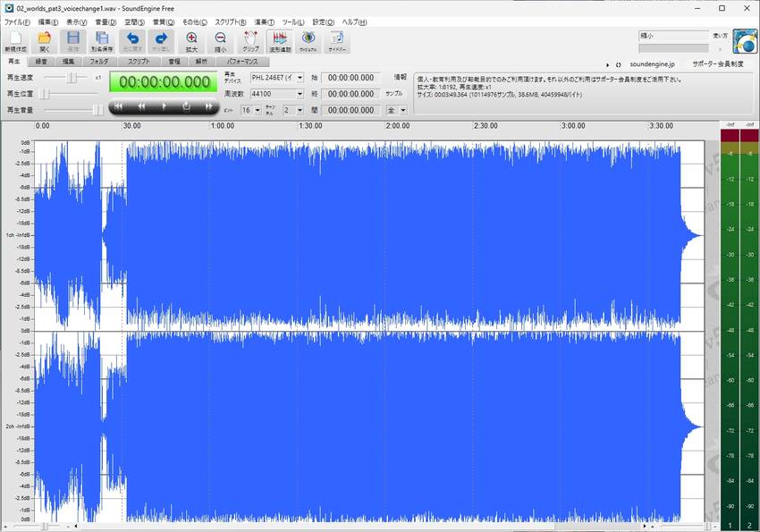Redo the edit with the right arrow
The width and height of the screenshot is (760, 532).
[x=161, y=42]
